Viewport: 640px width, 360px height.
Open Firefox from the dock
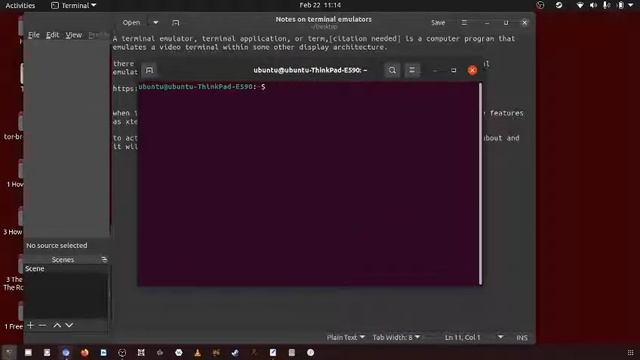point(84,353)
